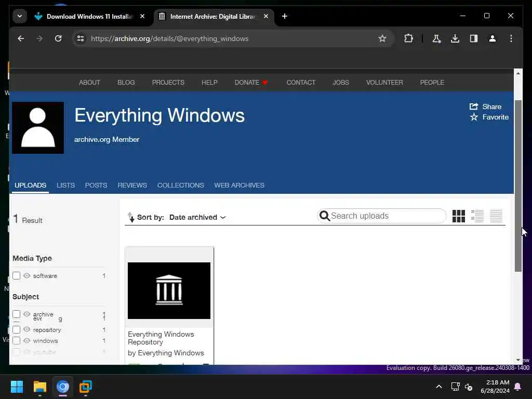
Task: Open the BLOG navigation link
Action: click(126, 83)
